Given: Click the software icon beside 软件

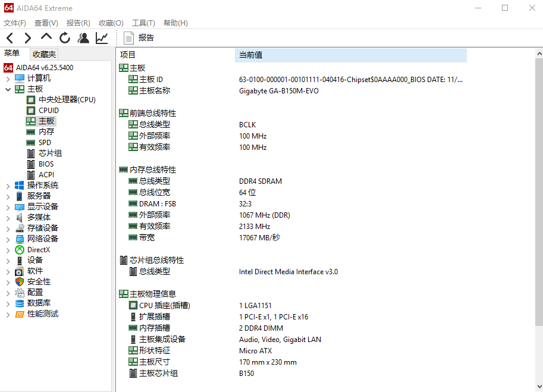Looking at the screenshot, I should pyautogui.click(x=20, y=271).
